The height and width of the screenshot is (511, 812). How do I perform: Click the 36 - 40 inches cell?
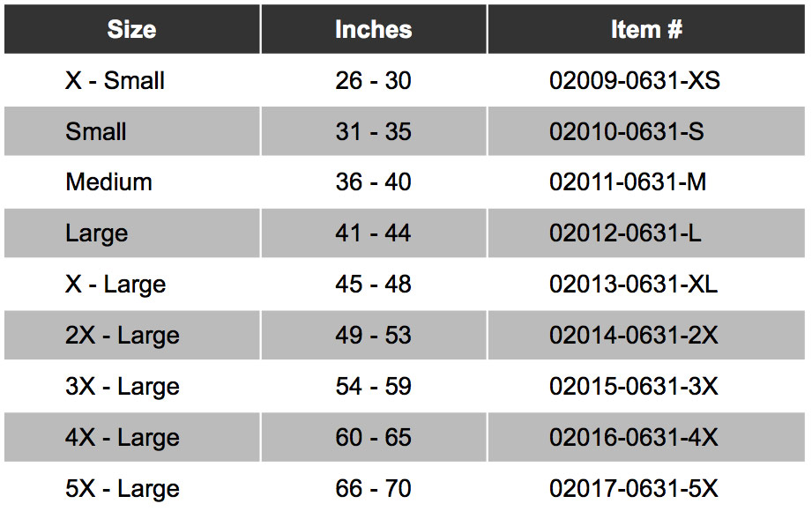[373, 181]
